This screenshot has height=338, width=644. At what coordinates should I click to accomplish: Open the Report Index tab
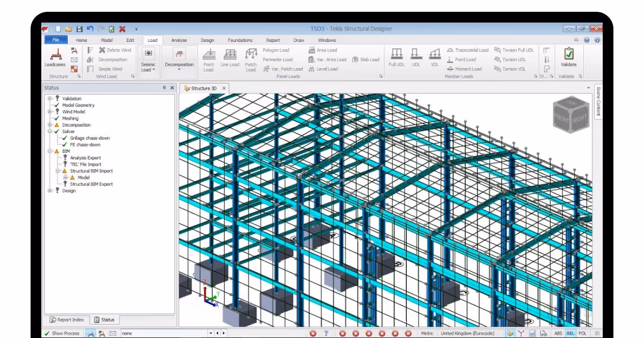pos(67,320)
